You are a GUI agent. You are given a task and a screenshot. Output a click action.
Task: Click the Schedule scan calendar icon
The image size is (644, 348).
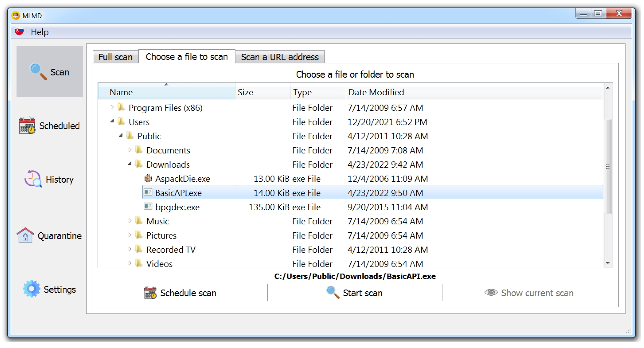pos(150,292)
